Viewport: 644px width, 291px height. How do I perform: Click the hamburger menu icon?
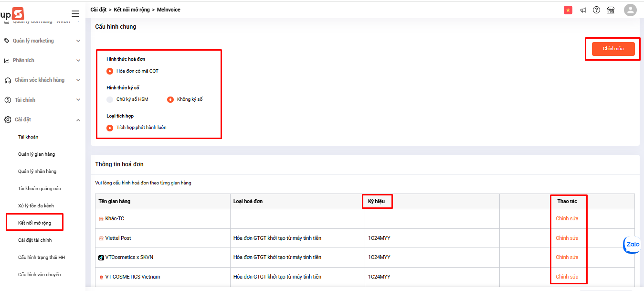(x=75, y=14)
